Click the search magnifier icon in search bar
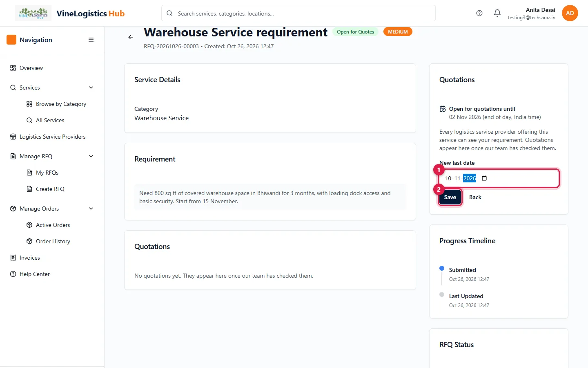Screen dimensions: 588x368 point(169,13)
